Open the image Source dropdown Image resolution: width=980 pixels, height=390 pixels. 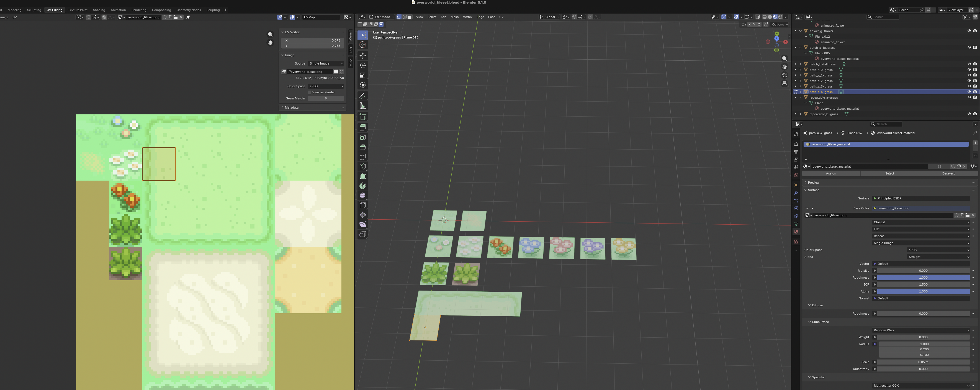click(x=326, y=63)
